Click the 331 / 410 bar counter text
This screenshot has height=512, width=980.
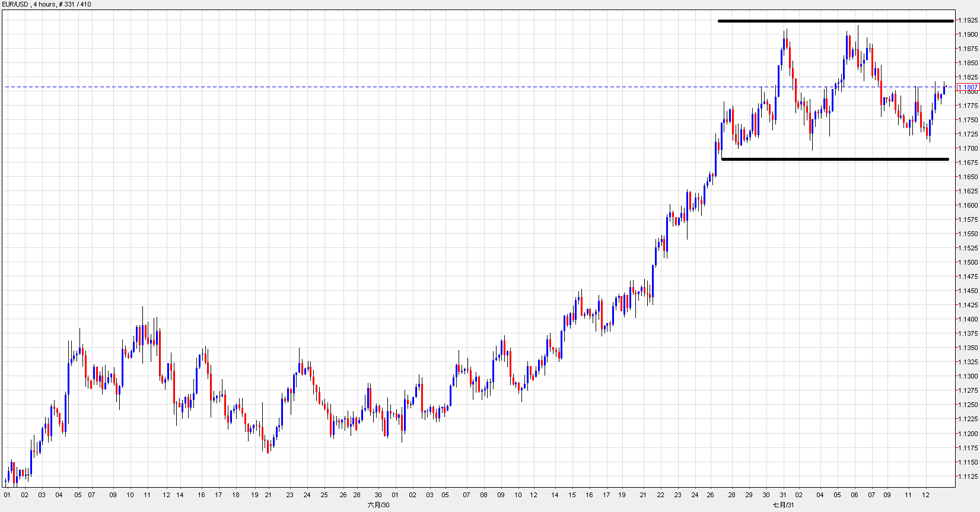click(78, 4)
